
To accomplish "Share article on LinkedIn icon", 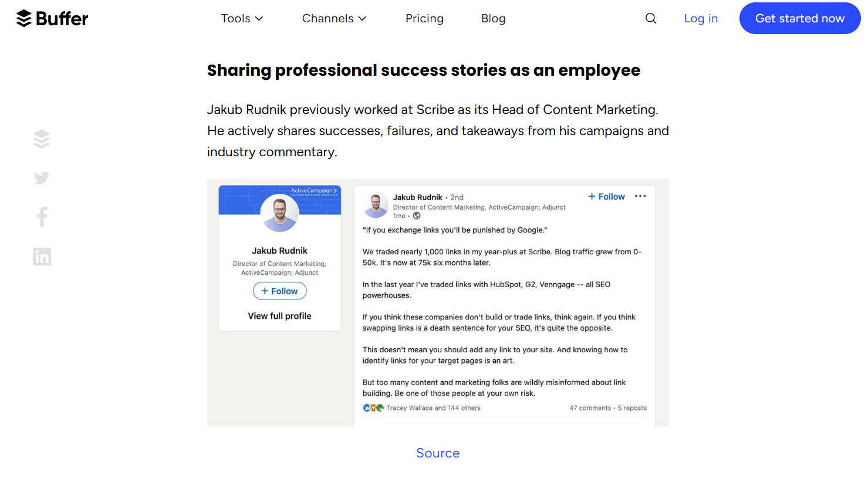I will (x=42, y=257).
